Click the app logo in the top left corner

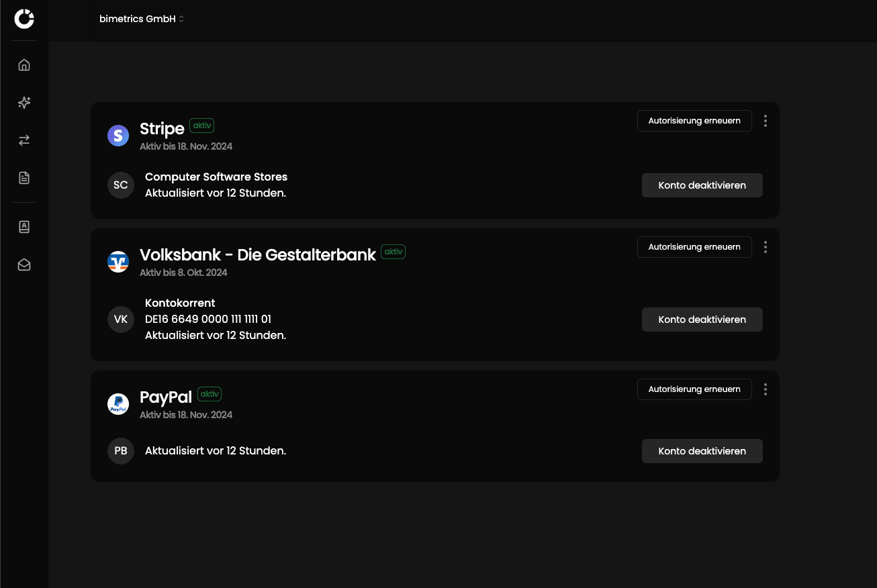(24, 19)
